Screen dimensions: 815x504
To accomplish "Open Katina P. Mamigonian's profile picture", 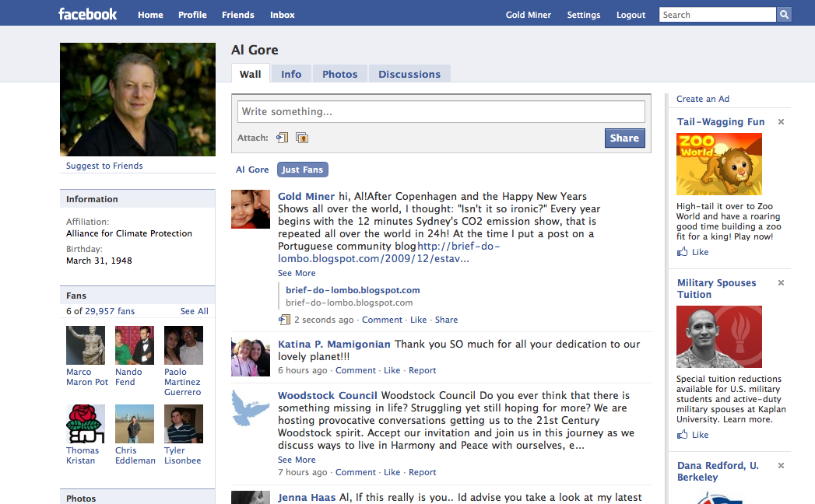I will 251,357.
